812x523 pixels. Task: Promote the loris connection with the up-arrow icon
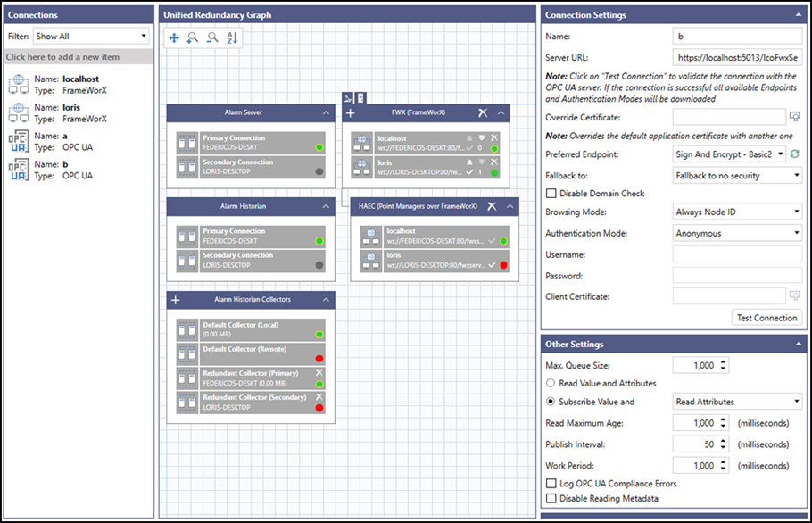(470, 162)
